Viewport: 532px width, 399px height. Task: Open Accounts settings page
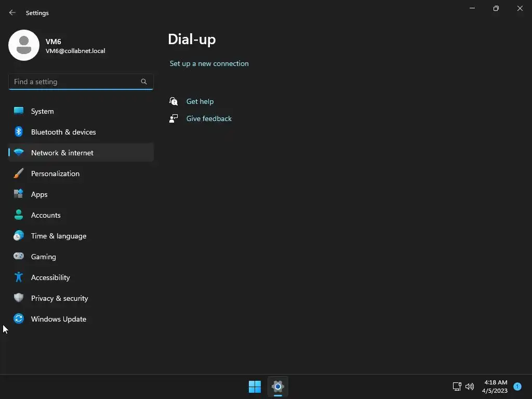[x=81, y=215]
